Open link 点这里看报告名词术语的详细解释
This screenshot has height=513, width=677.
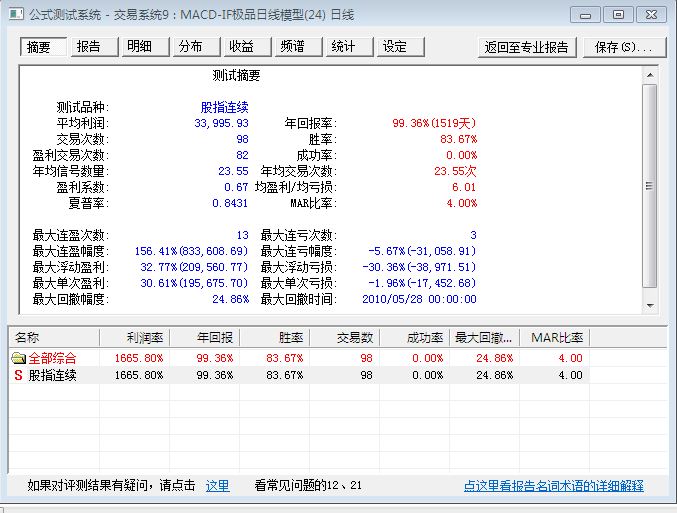pyautogui.click(x=554, y=486)
